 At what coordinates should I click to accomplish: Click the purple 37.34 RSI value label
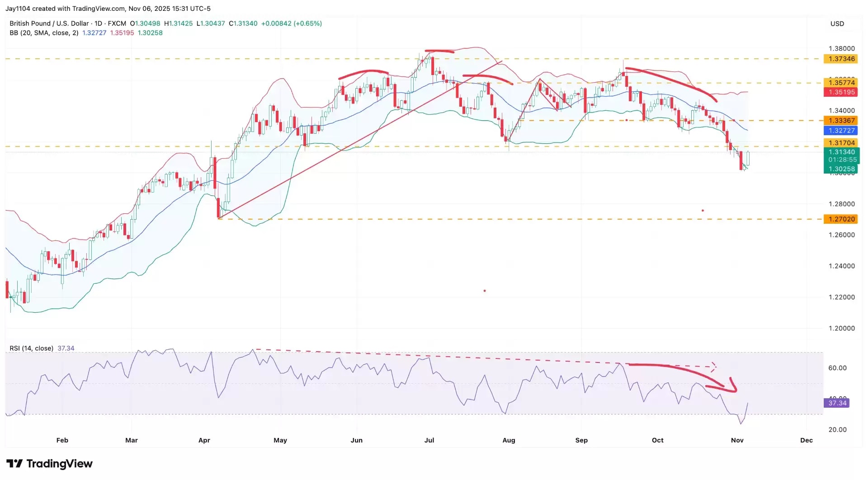[837, 403]
